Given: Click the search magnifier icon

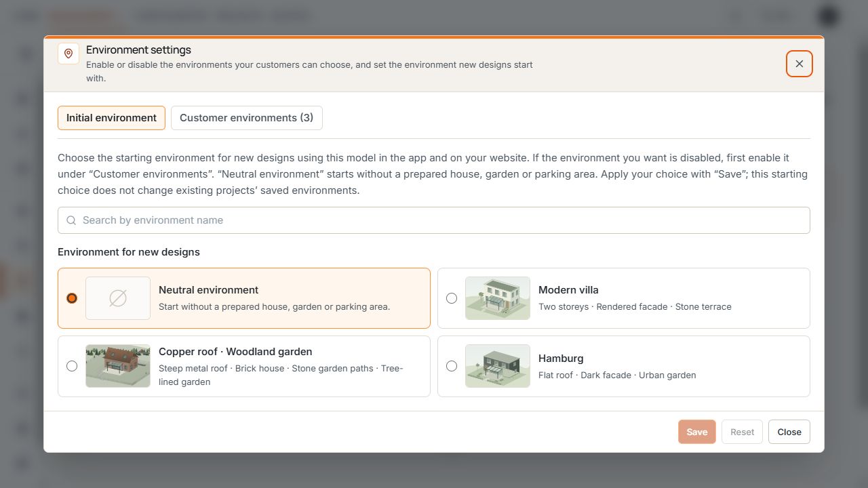Looking at the screenshot, I should coord(71,220).
